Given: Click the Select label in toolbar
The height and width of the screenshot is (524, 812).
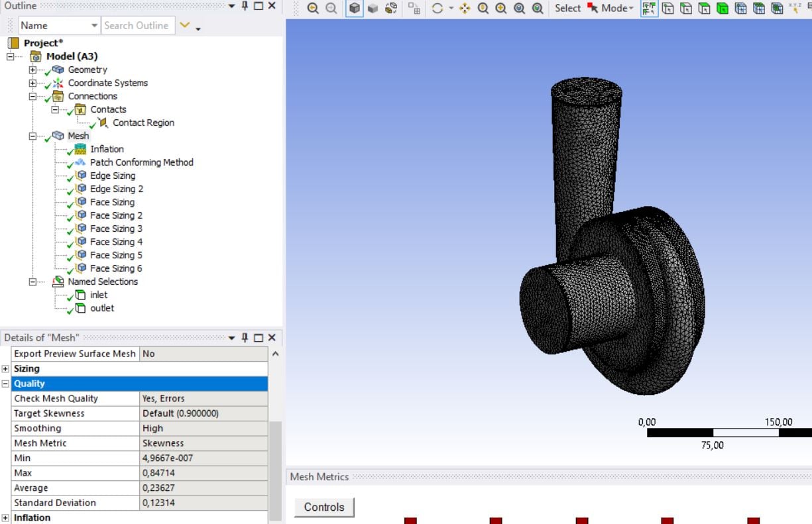Looking at the screenshot, I should 567,8.
